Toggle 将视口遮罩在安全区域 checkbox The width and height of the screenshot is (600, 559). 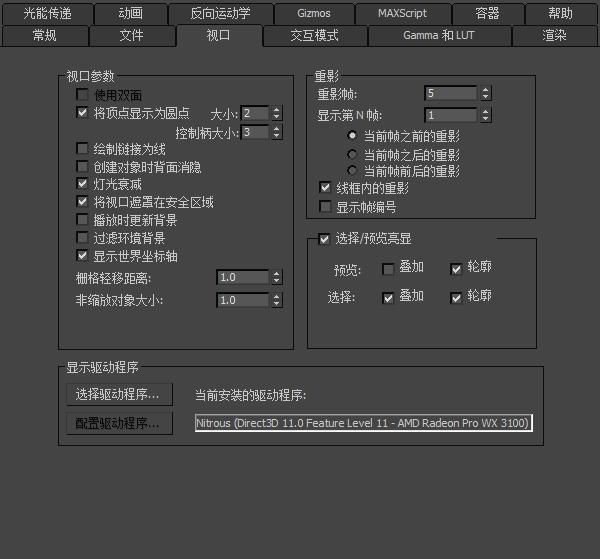coord(82,202)
